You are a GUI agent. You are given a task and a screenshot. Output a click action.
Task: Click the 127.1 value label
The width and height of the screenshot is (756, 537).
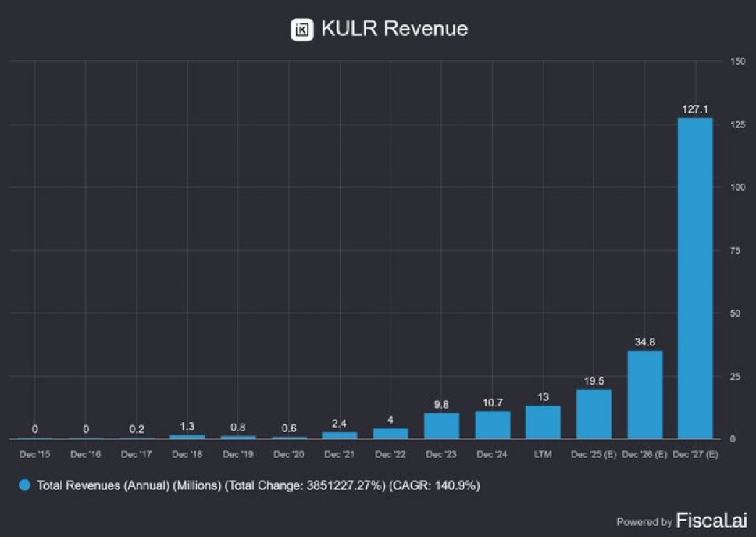click(695, 109)
